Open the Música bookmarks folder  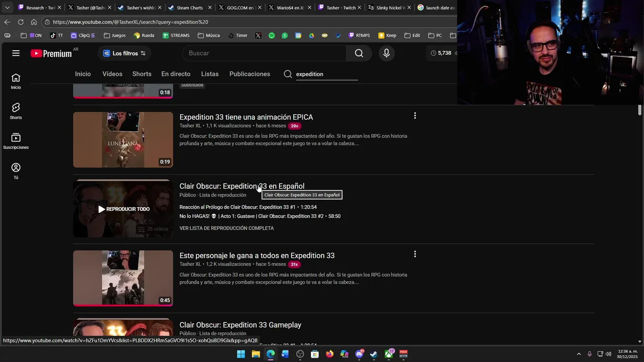[x=209, y=36]
